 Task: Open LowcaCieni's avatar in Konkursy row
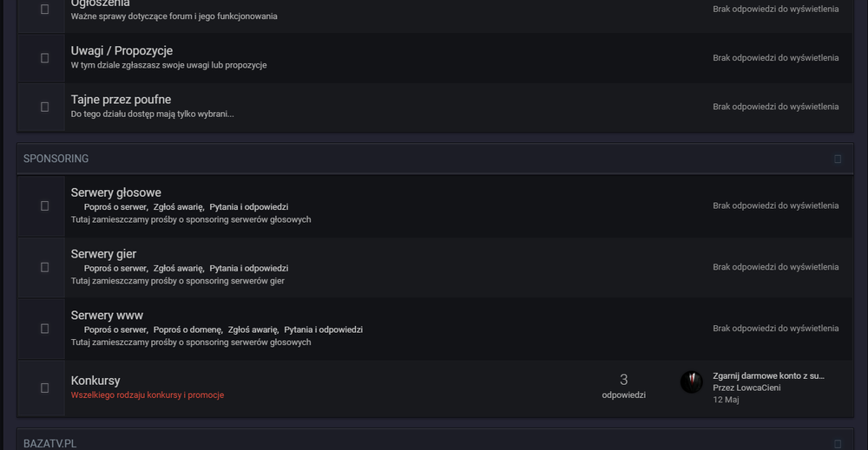point(691,382)
